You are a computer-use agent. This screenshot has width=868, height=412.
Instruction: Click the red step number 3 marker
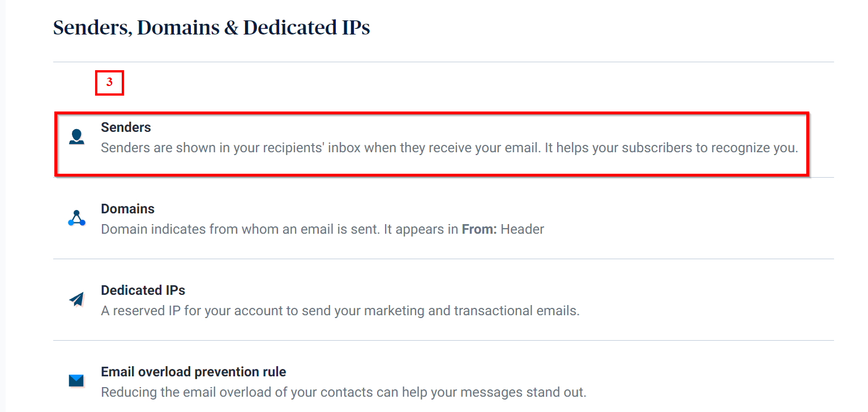[109, 83]
